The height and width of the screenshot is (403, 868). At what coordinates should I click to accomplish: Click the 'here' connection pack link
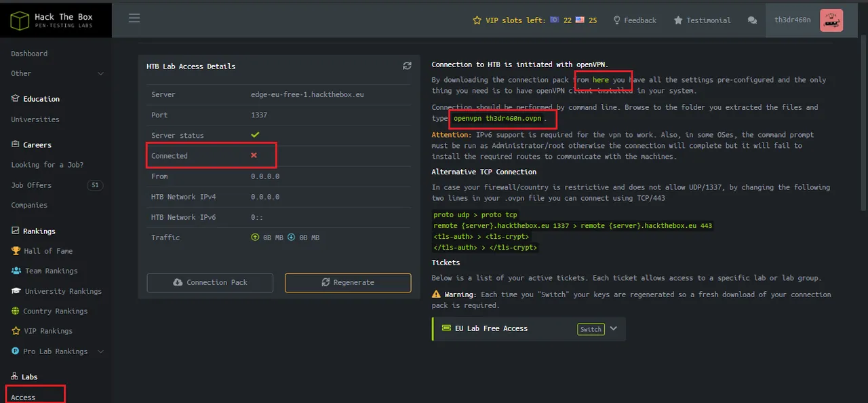point(601,80)
